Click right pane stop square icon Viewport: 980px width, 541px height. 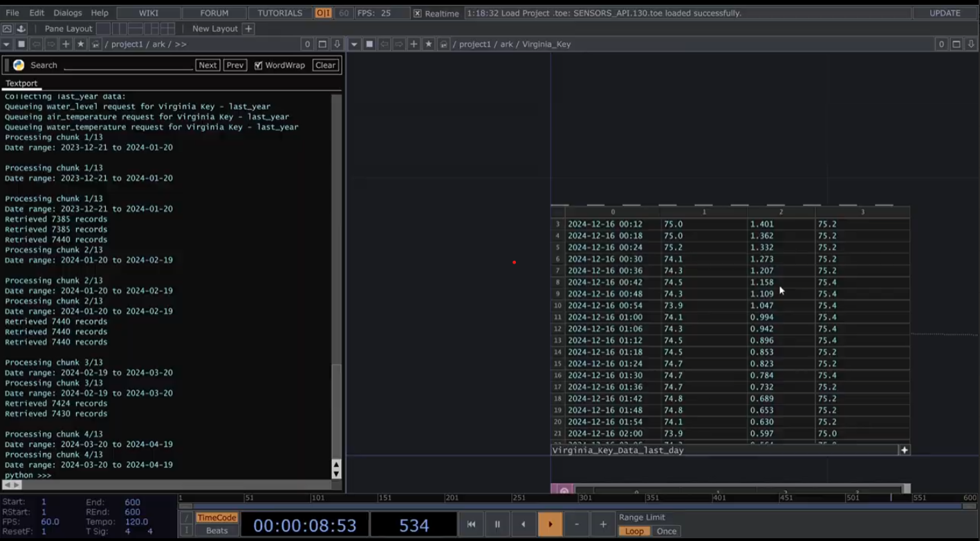click(369, 44)
